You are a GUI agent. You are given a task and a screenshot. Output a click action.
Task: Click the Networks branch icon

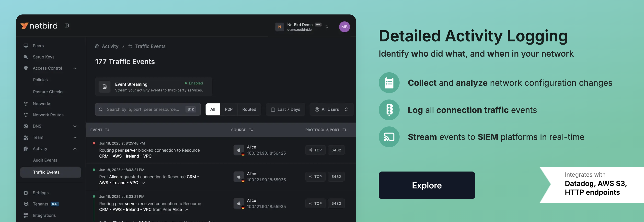26,104
